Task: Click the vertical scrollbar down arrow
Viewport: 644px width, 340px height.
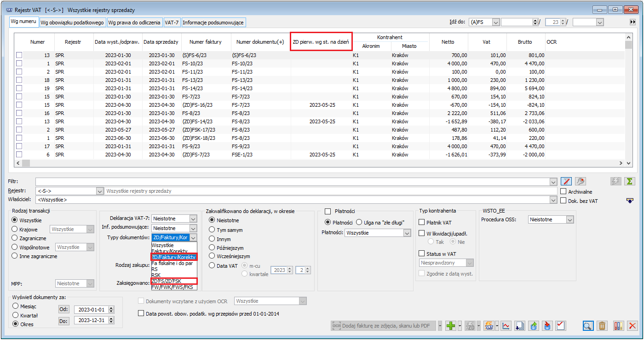Action: click(x=629, y=163)
